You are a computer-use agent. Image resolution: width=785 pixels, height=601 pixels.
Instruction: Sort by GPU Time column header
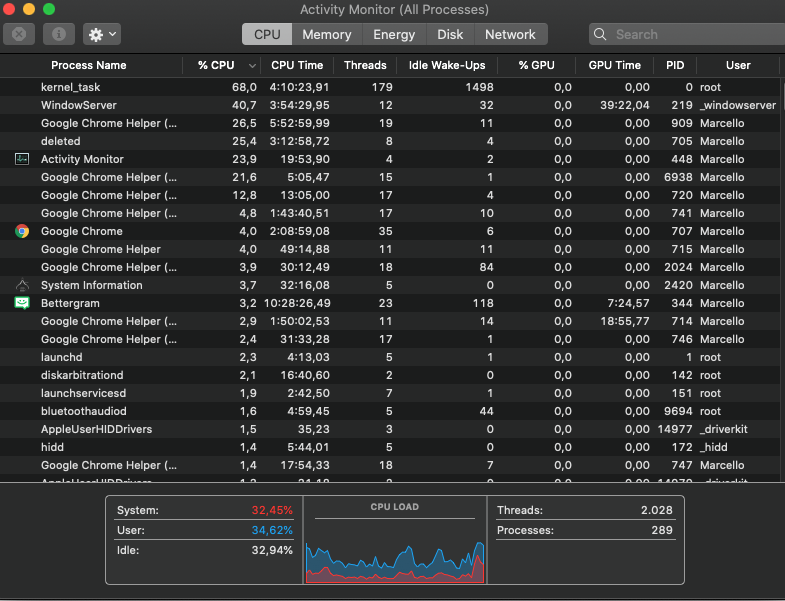614,65
